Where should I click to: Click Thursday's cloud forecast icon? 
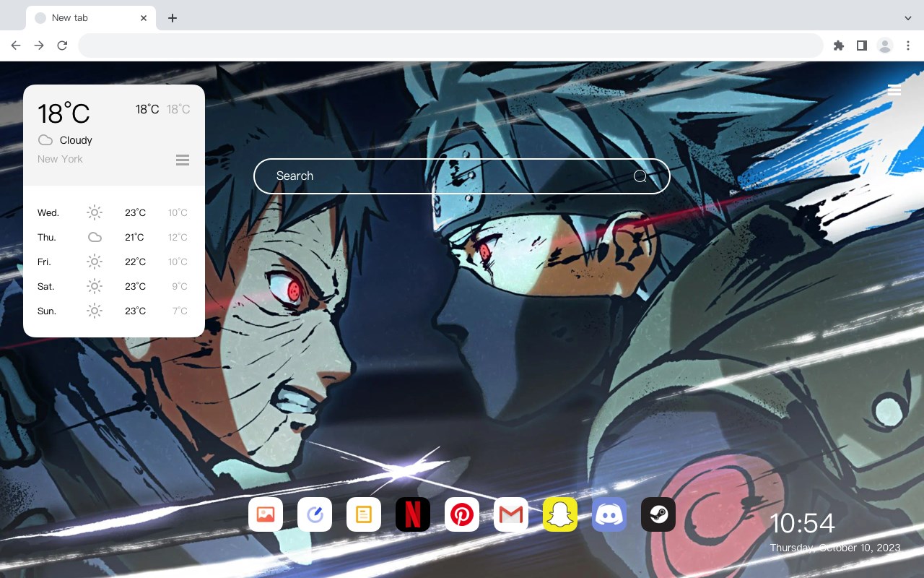point(95,237)
